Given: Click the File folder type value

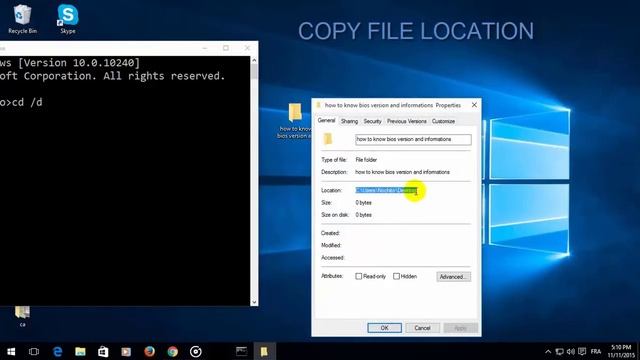Looking at the screenshot, I should [366, 160].
